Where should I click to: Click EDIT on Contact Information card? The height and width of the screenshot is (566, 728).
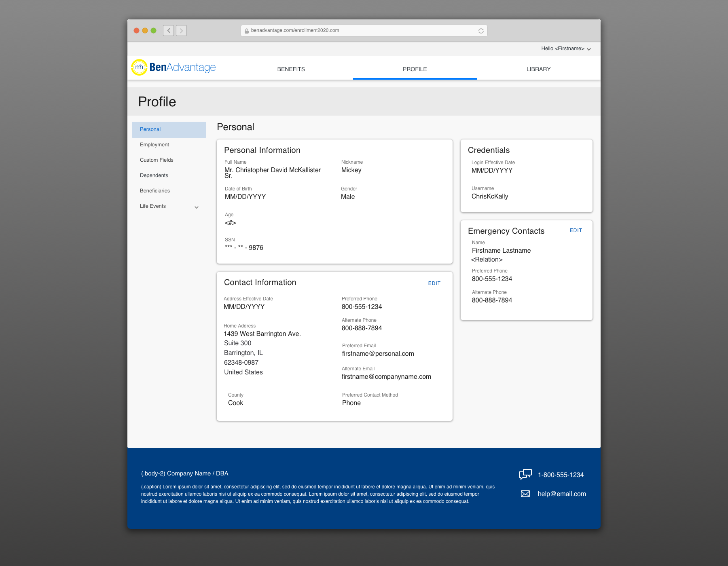(434, 283)
